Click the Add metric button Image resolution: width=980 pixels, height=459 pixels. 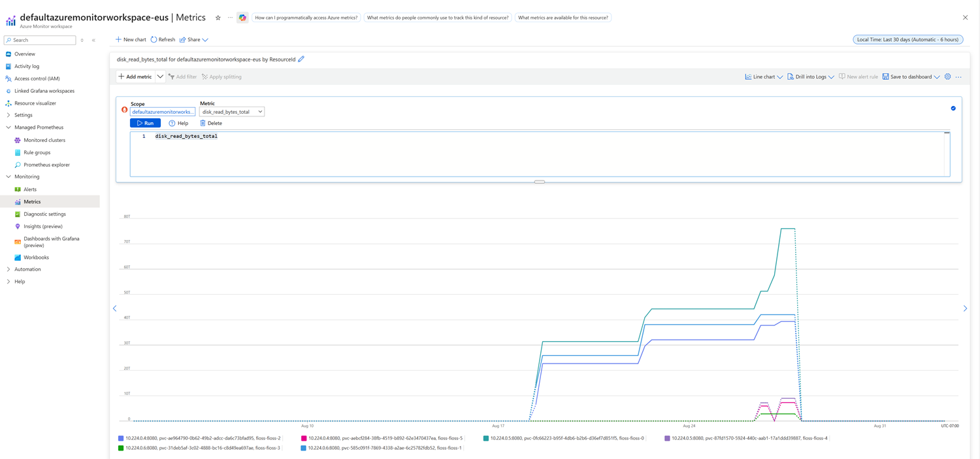click(x=135, y=76)
